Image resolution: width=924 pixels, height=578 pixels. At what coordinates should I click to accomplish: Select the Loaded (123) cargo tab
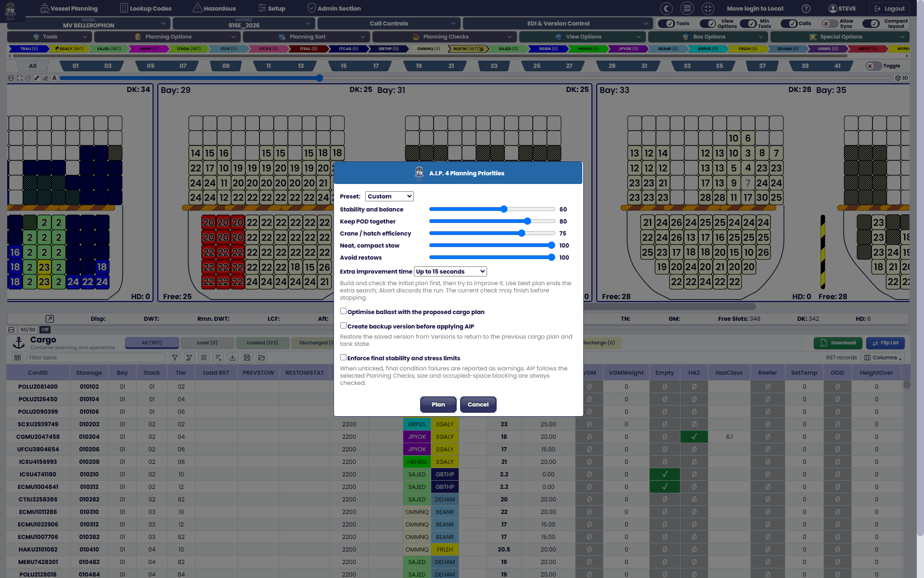point(262,343)
